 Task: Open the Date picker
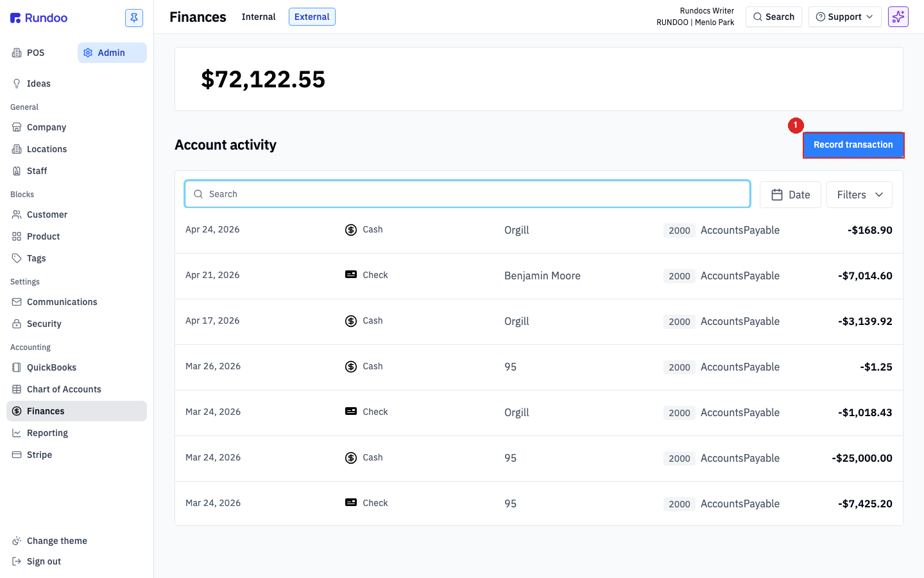point(791,195)
